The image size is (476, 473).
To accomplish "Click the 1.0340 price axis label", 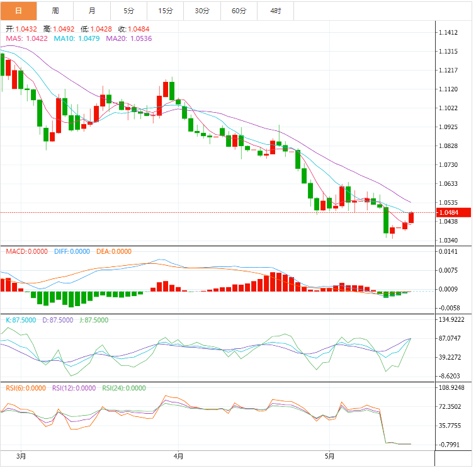I will [x=448, y=241].
